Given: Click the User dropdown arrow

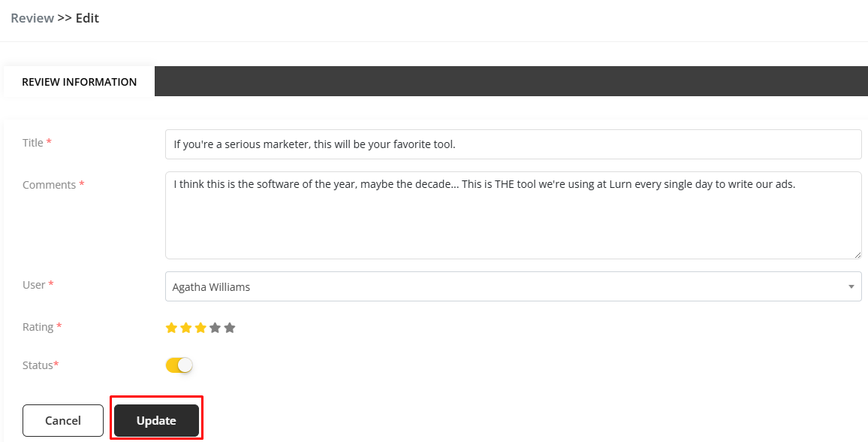Looking at the screenshot, I should [851, 286].
